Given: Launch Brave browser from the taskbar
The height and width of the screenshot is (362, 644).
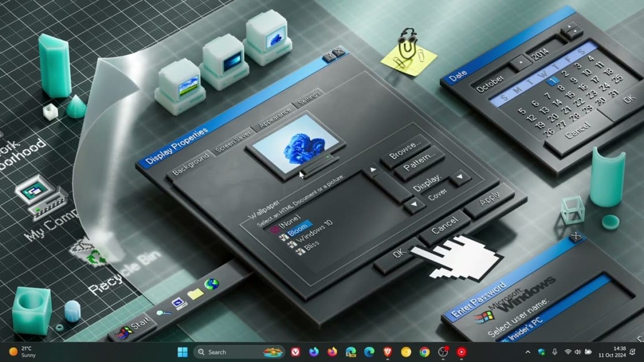Looking at the screenshot, I should pos(387,352).
